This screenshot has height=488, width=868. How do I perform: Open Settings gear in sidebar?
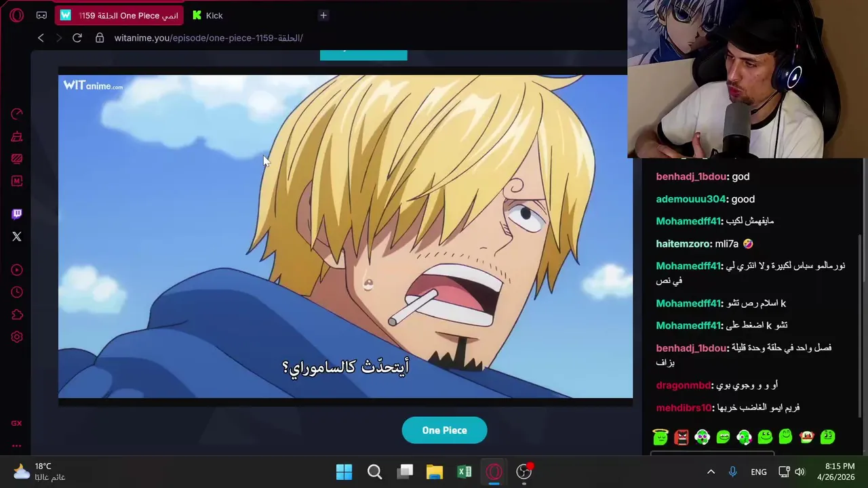point(17,337)
